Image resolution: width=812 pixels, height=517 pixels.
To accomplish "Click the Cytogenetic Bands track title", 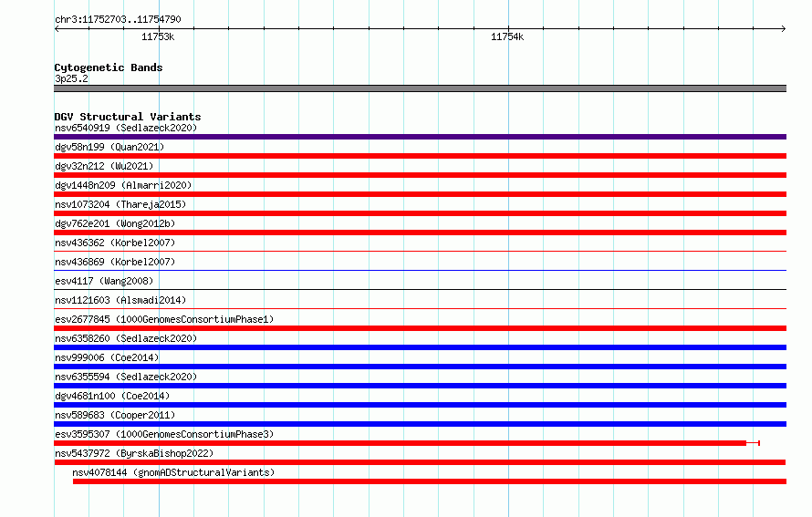I will tap(109, 67).
